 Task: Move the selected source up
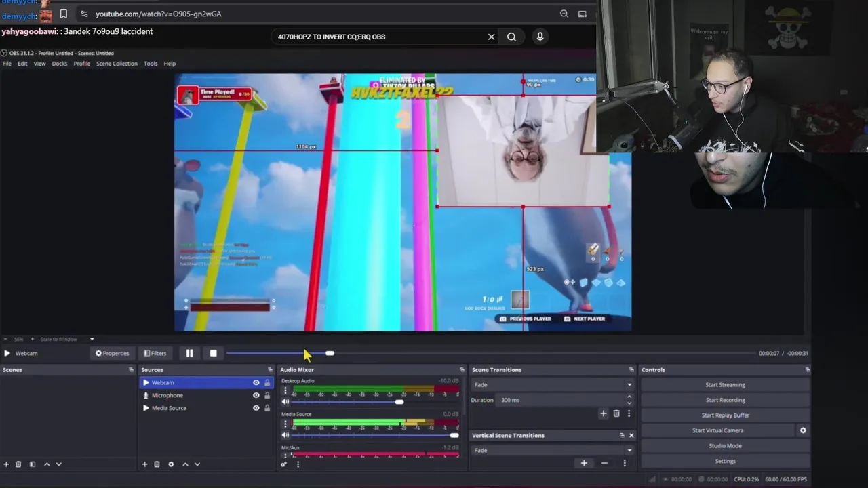[x=185, y=464]
